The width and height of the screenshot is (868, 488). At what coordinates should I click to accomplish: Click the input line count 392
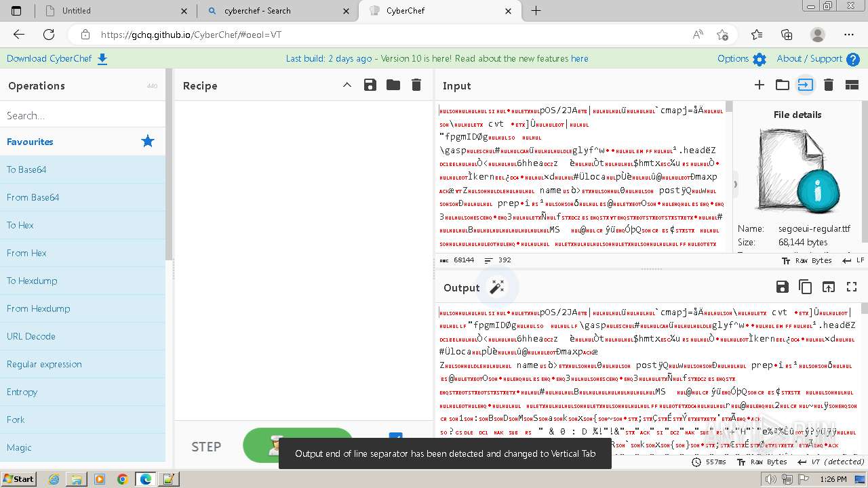click(498, 260)
